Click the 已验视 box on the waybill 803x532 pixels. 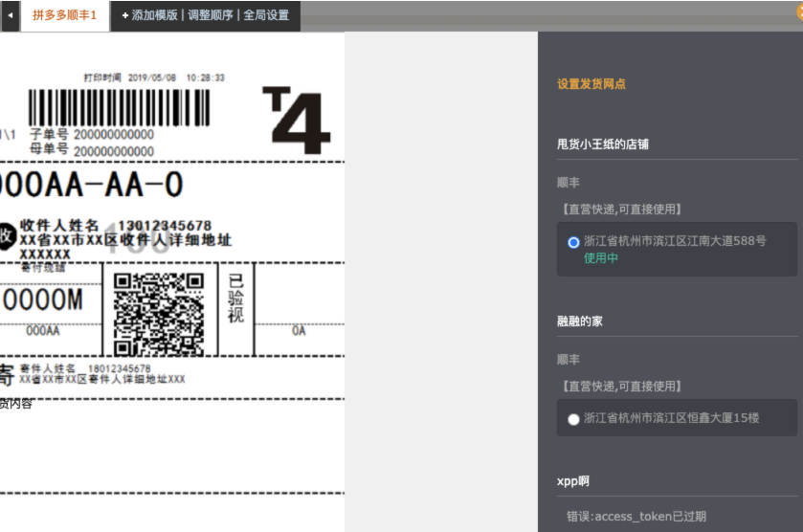(235, 298)
